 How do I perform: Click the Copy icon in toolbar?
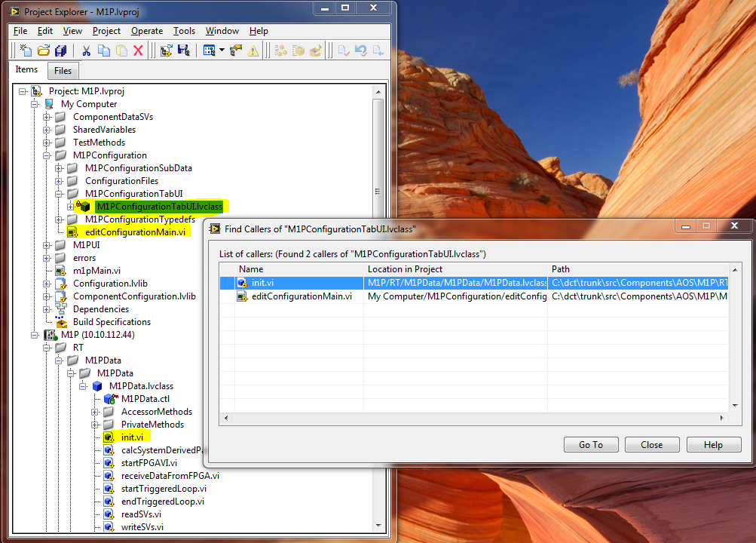(x=103, y=51)
